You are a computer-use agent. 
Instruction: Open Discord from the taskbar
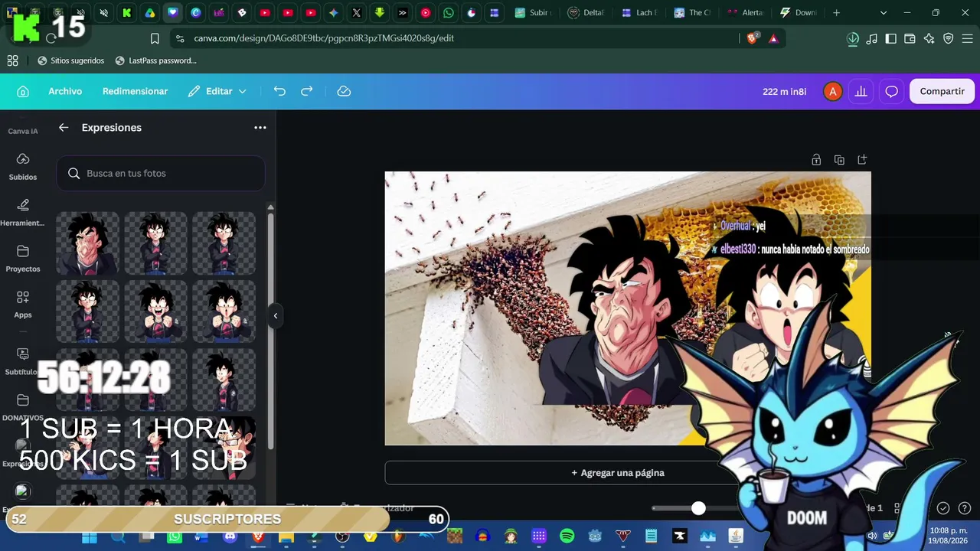tap(230, 536)
